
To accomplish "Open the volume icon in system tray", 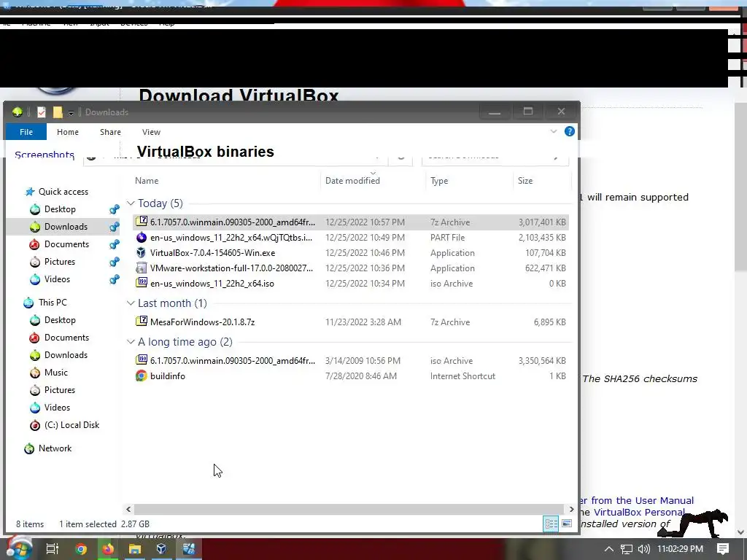I will click(643, 549).
